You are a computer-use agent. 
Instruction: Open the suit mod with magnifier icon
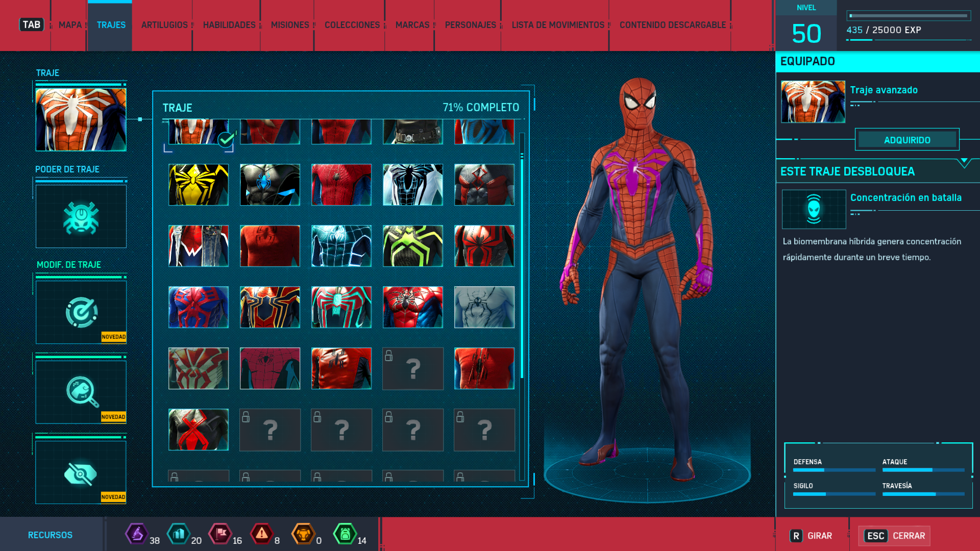click(81, 392)
